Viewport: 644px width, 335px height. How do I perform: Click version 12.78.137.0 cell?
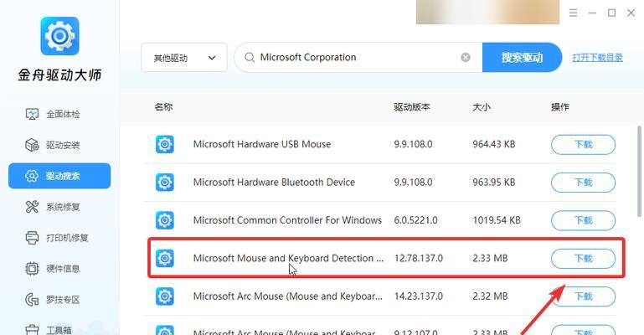coord(419,258)
